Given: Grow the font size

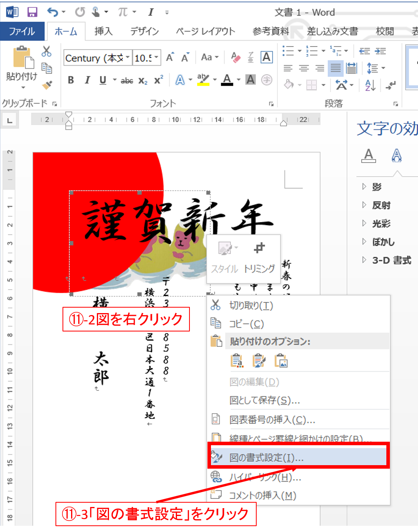Looking at the screenshot, I should pyautogui.click(x=170, y=58).
